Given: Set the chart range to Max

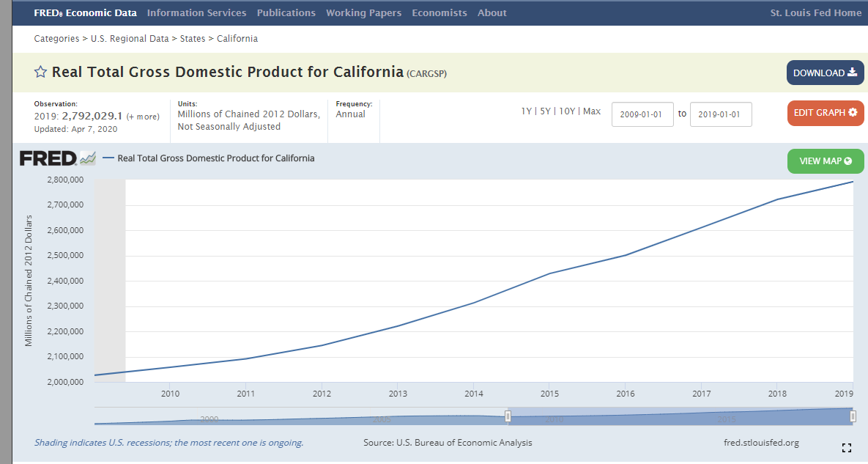Looking at the screenshot, I should coord(592,111).
